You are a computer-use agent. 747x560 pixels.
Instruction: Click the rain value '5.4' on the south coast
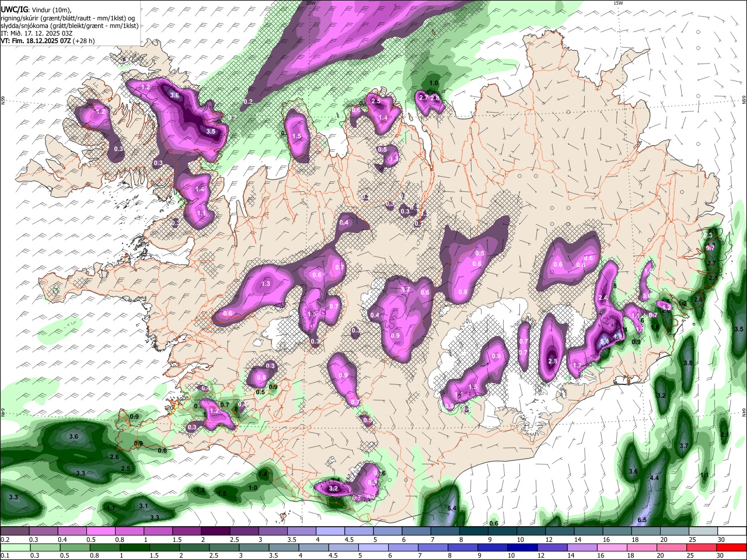pos(451,509)
